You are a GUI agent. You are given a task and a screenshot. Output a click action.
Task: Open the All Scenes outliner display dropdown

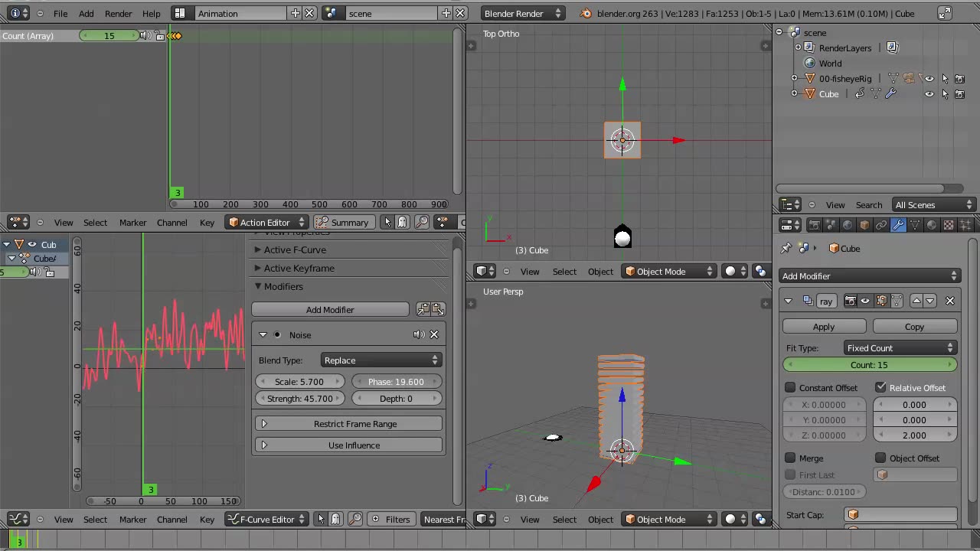tap(933, 204)
